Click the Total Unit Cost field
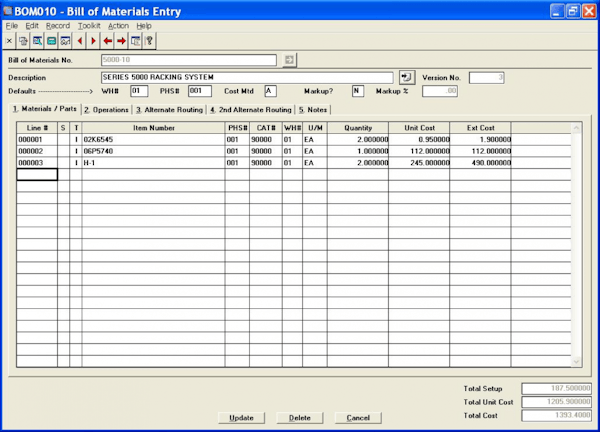The image size is (600, 432). [x=556, y=402]
